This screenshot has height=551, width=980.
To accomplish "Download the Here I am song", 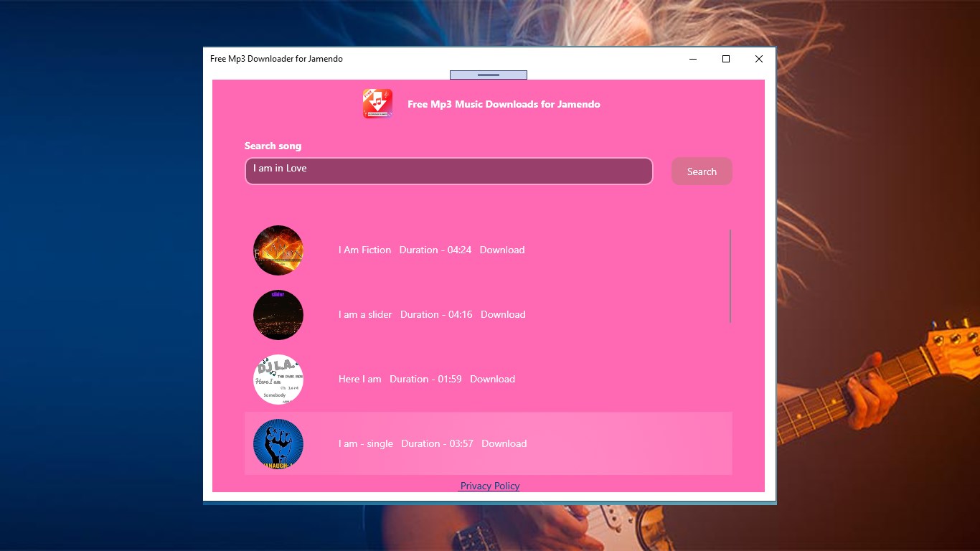I will 492,379.
